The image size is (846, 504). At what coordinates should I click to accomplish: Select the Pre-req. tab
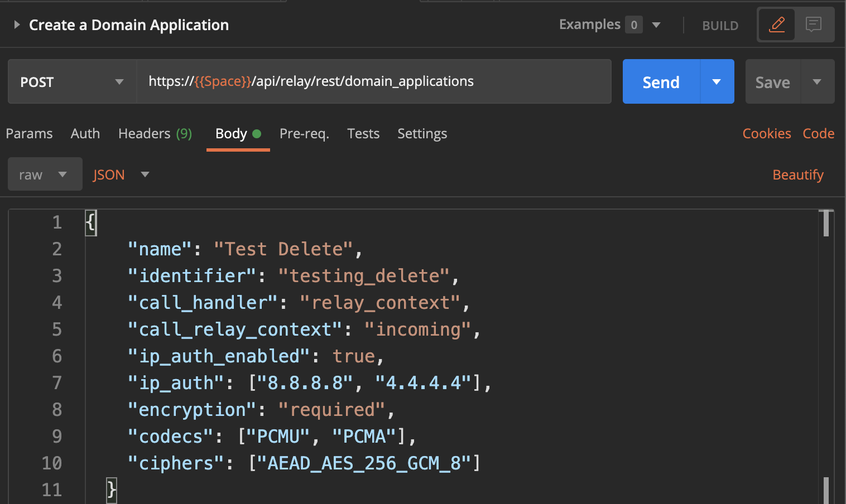pyautogui.click(x=304, y=134)
